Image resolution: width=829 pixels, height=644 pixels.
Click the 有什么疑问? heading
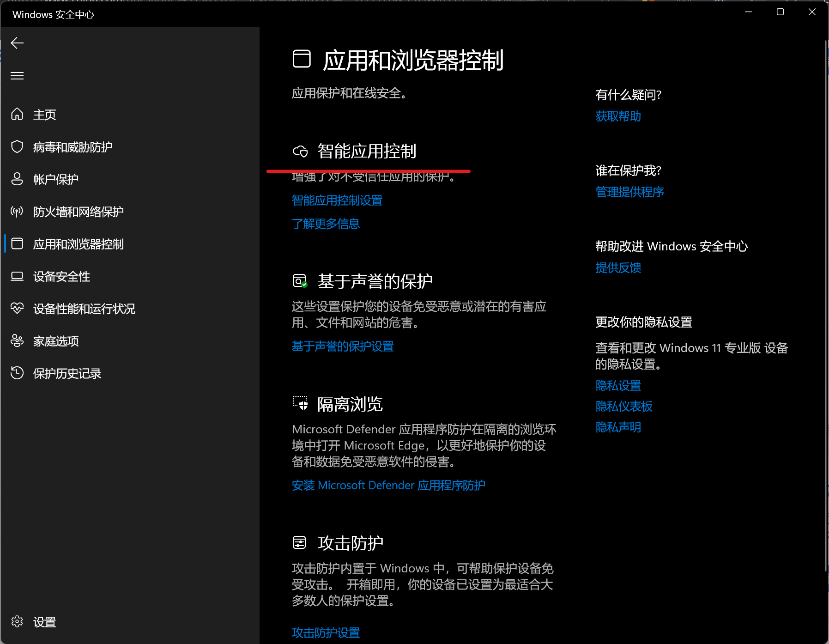point(629,95)
